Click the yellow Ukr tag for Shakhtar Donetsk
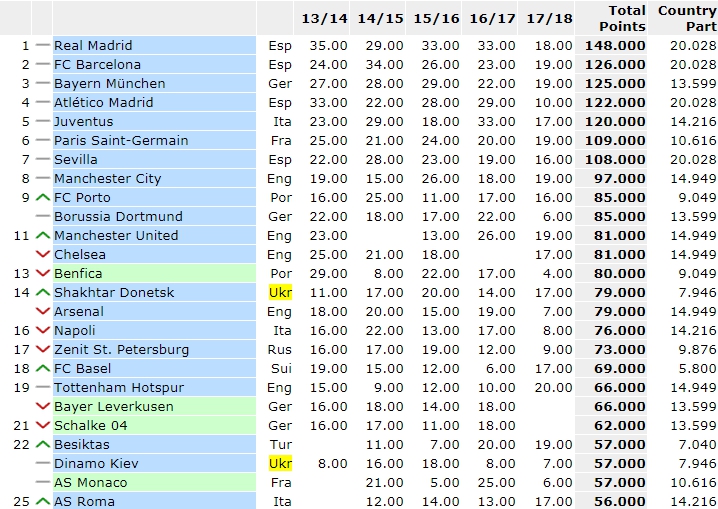 [280, 293]
